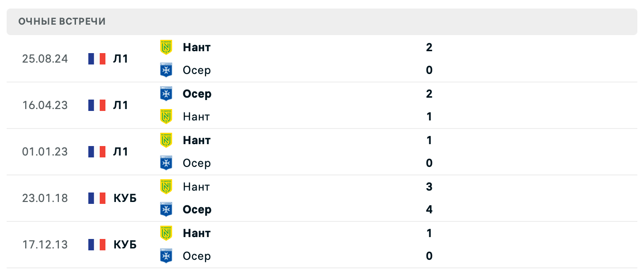The height and width of the screenshot is (275, 644).
Task: Click French flag in 23.01.18 cup row
Action: tap(97, 198)
